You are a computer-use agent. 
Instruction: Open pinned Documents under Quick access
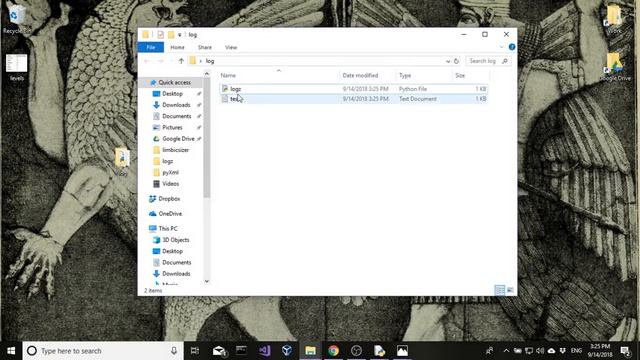coord(176,116)
